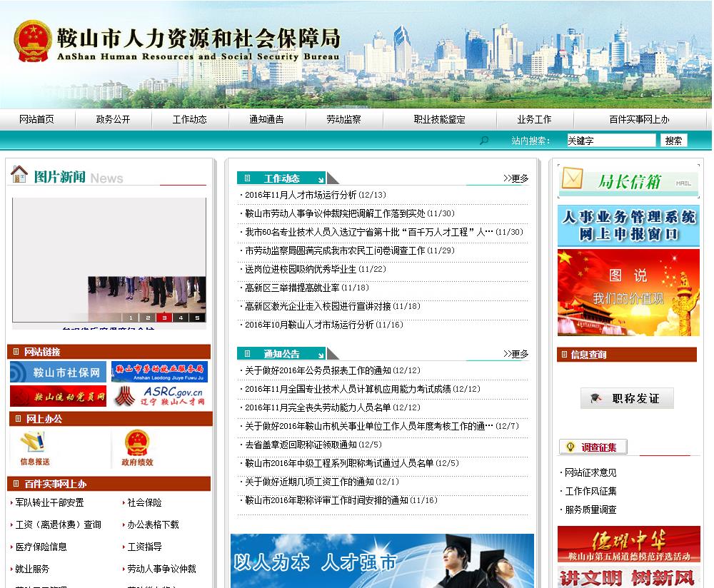This screenshot has width=714, height=588.
Task: Open 办公表格下载 link
Action: 153,524
